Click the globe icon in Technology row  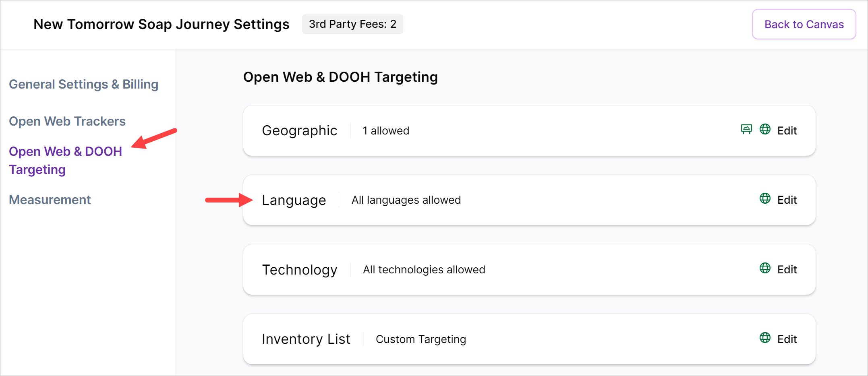[765, 268]
